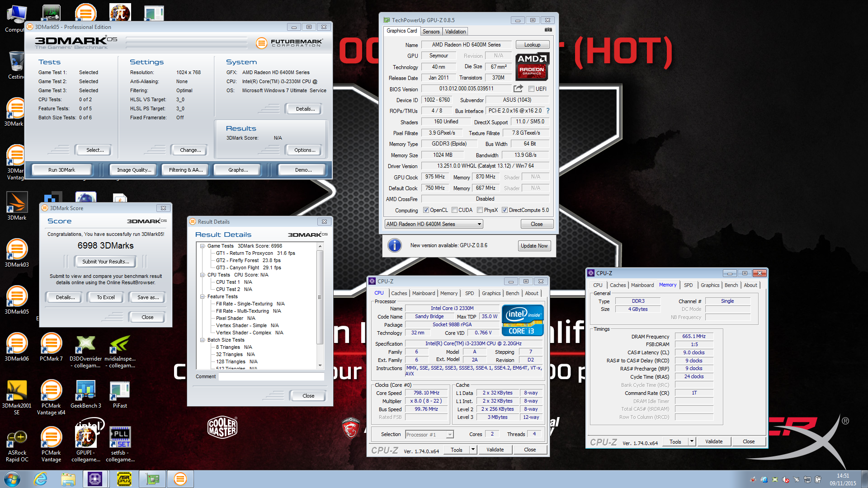Open the Mainboard tab in CPU-Z CPU window
Viewport: 868px width, 488px height.
[x=424, y=293]
